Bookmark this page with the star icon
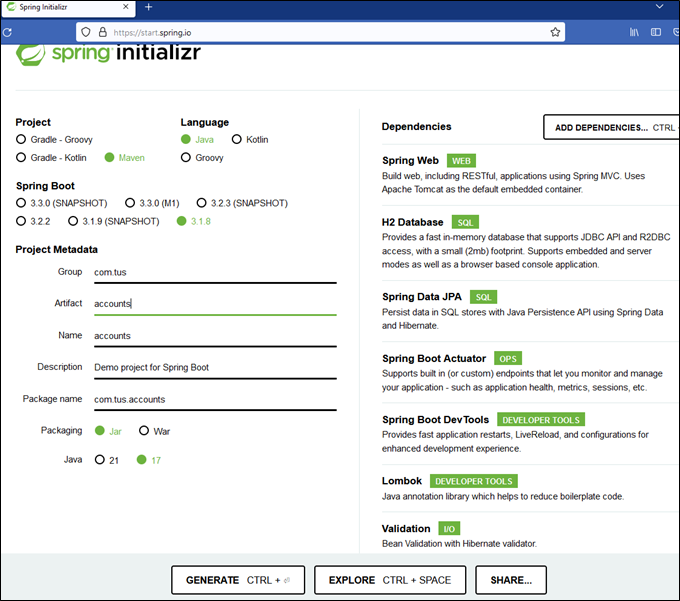 [x=555, y=32]
